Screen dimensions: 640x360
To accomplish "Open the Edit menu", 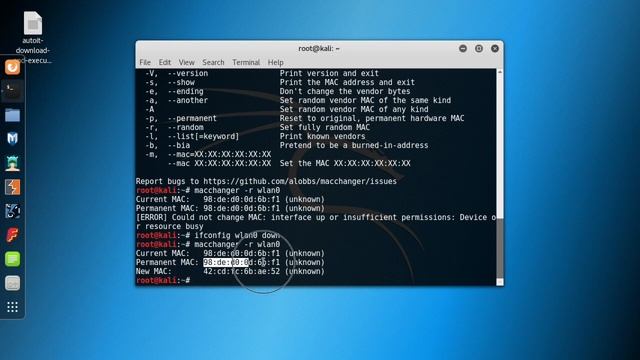I will 165,62.
